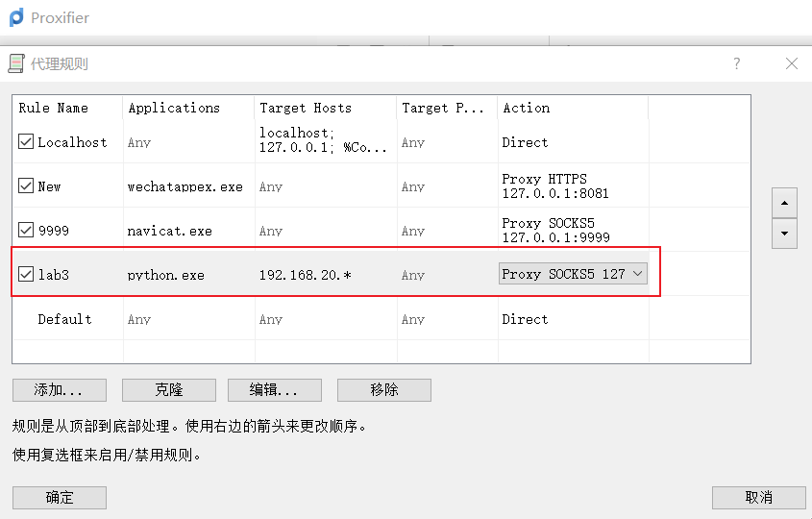Click the Rule Name column header
Screen dimensions: 812x519
[54, 108]
